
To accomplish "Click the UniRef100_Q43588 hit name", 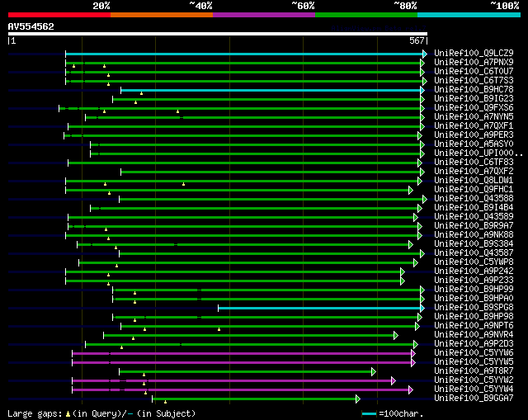I will [474, 199].
